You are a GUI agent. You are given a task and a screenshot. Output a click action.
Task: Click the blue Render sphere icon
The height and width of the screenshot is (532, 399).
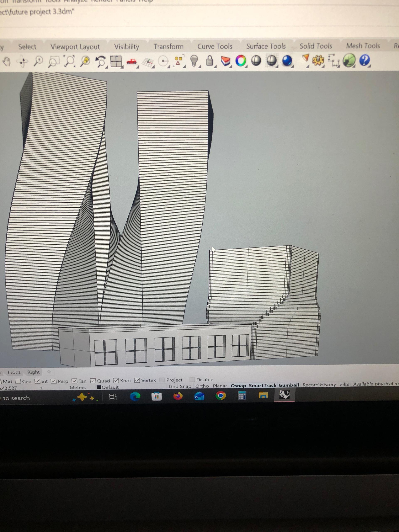click(x=287, y=60)
